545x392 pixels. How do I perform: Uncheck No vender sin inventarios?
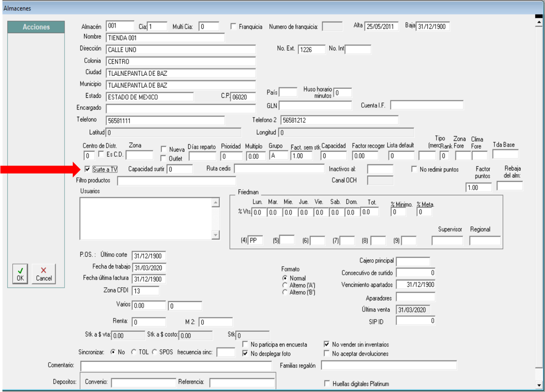coord(326,344)
